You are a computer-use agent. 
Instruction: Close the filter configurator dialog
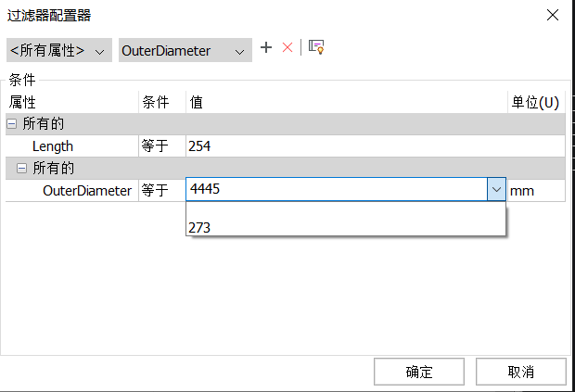[x=553, y=15]
